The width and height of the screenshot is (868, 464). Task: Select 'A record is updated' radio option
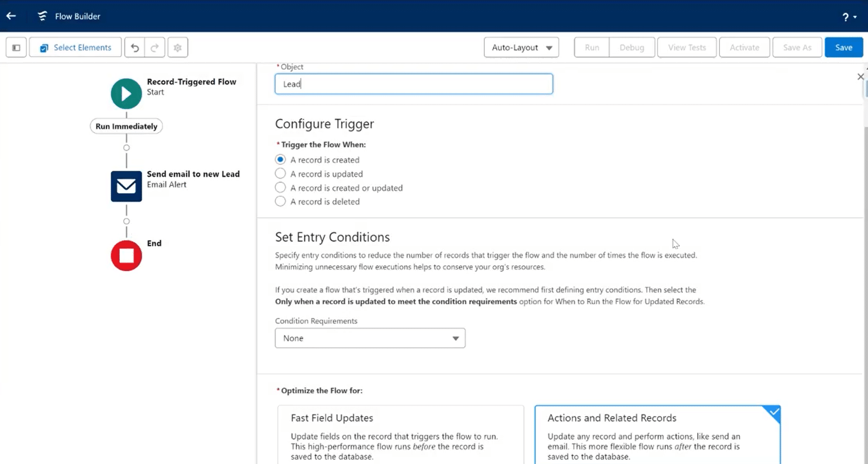pyautogui.click(x=281, y=174)
